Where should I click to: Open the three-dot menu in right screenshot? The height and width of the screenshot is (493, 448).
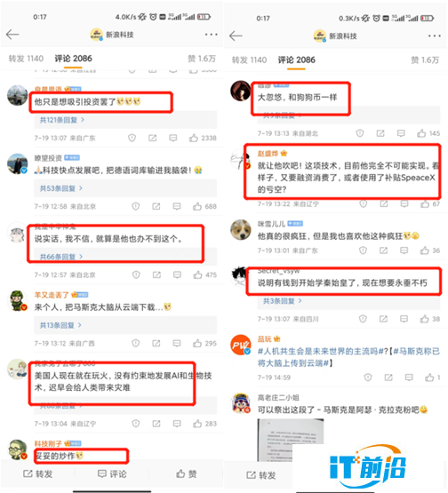[434, 36]
